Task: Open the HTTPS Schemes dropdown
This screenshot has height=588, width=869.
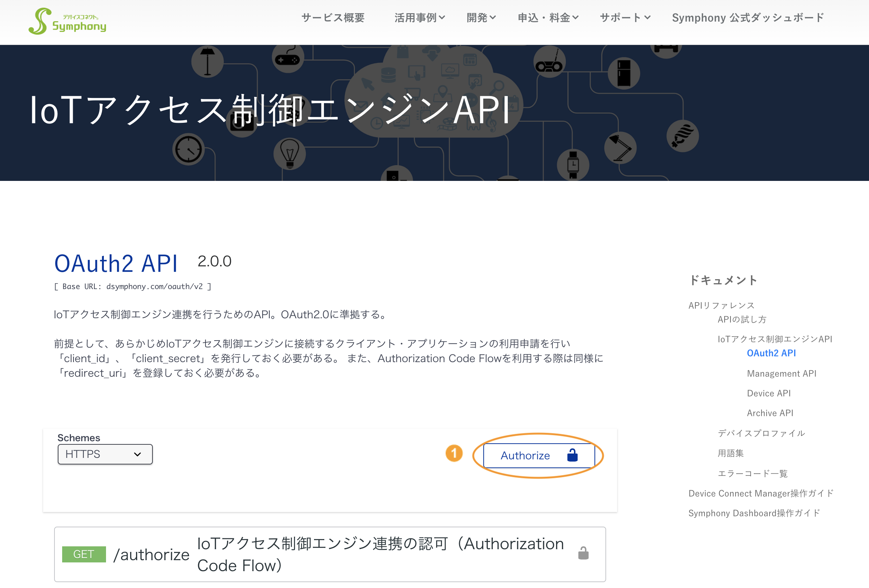Action: click(x=105, y=454)
